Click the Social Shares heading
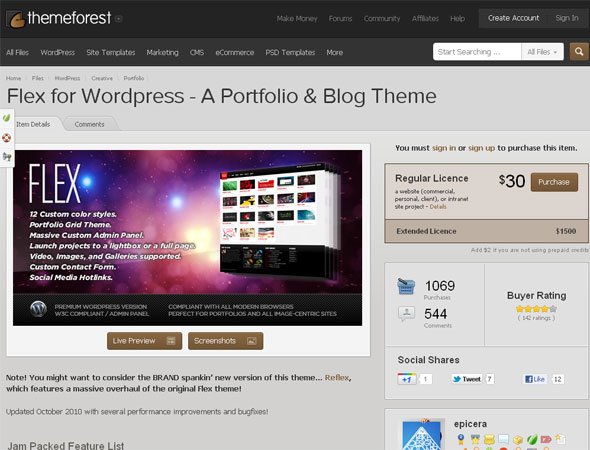 pyautogui.click(x=428, y=360)
